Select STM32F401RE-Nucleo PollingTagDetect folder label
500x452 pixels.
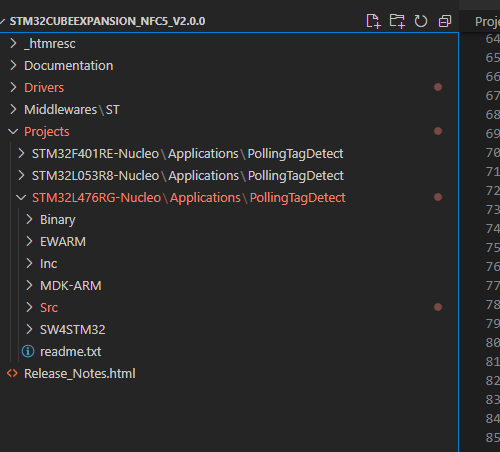click(187, 154)
